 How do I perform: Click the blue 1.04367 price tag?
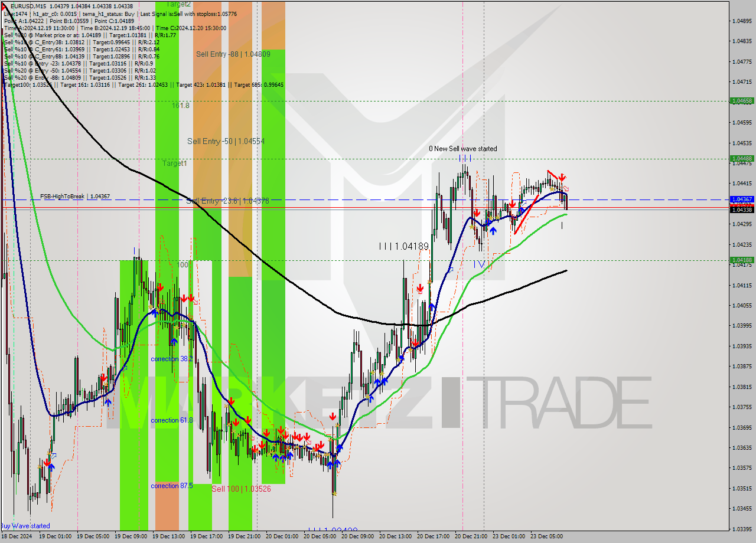click(x=742, y=199)
